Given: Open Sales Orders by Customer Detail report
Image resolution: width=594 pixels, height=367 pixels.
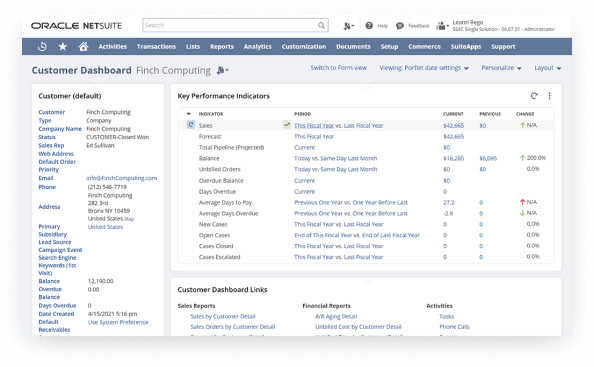Looking at the screenshot, I should point(233,326).
